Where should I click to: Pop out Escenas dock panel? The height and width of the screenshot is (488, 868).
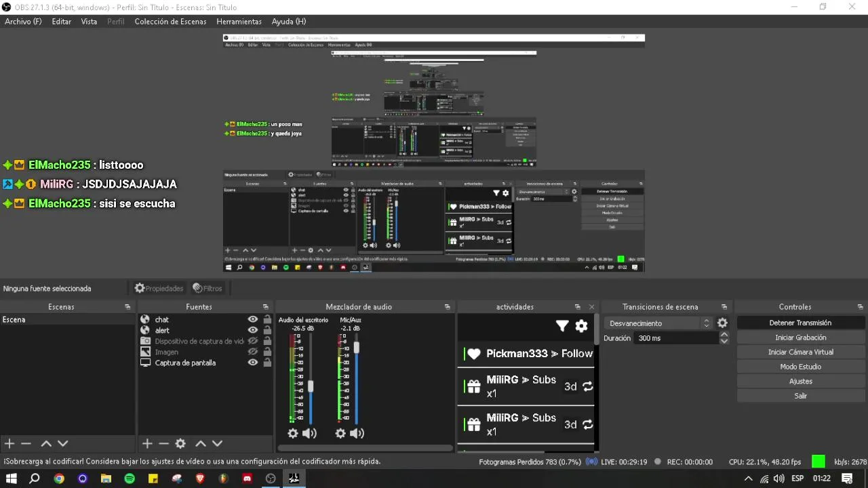(x=127, y=307)
